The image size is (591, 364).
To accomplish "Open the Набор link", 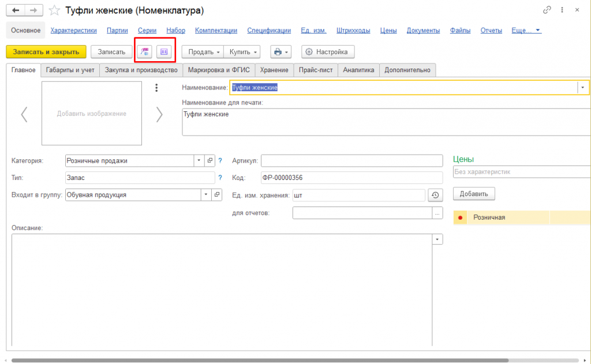I will 175,31.
